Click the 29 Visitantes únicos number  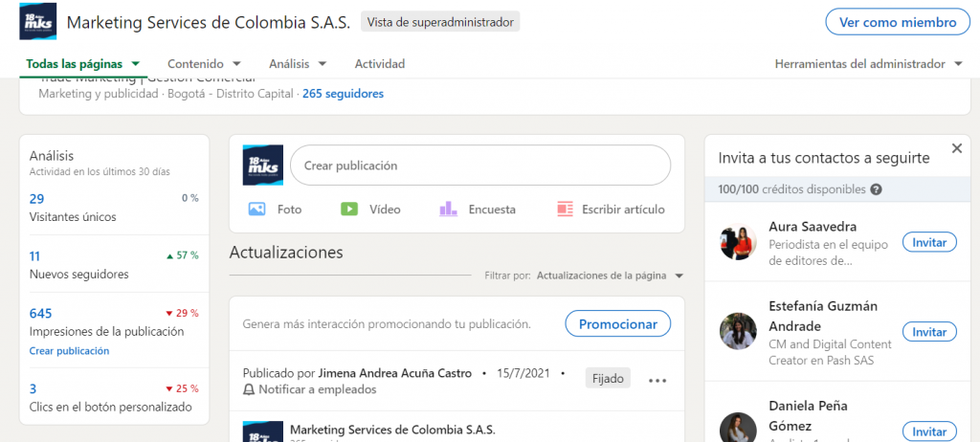[37, 199]
